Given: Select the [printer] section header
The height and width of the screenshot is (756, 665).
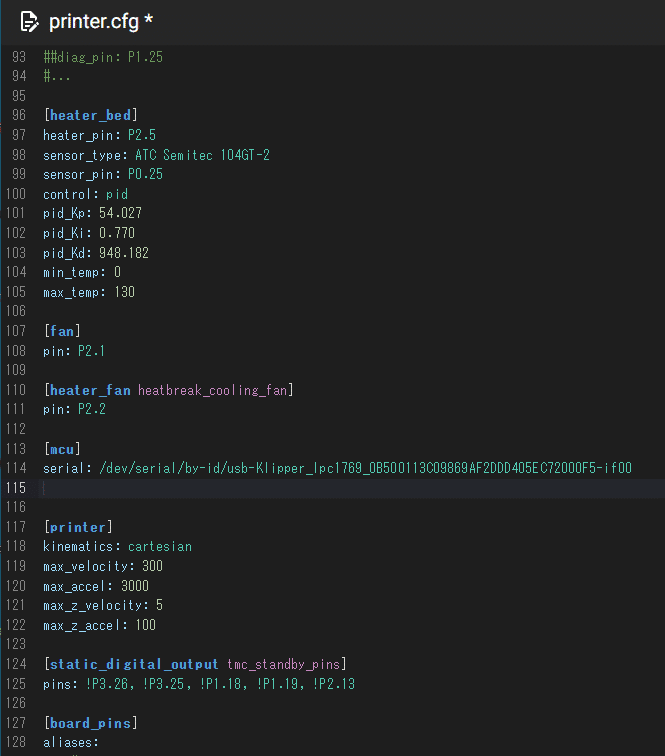Looking at the screenshot, I should coord(78,527).
